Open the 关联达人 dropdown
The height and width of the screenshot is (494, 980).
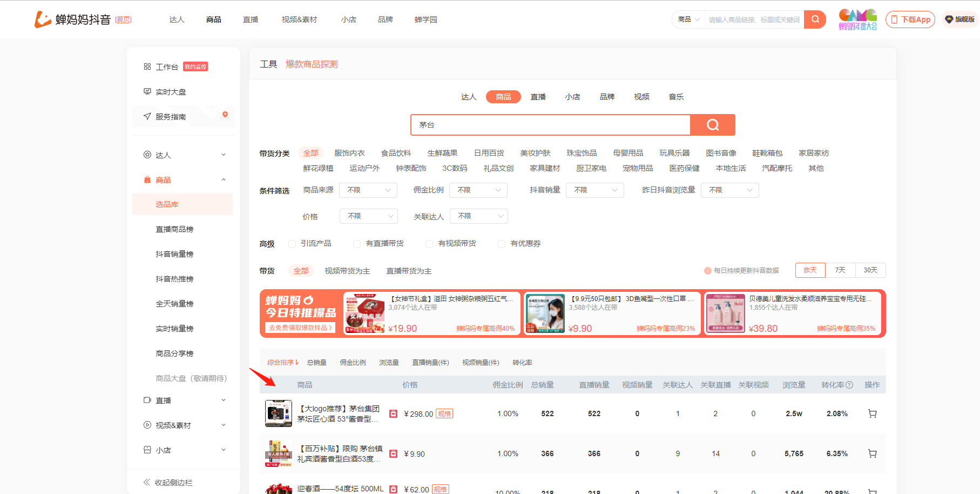click(x=479, y=216)
